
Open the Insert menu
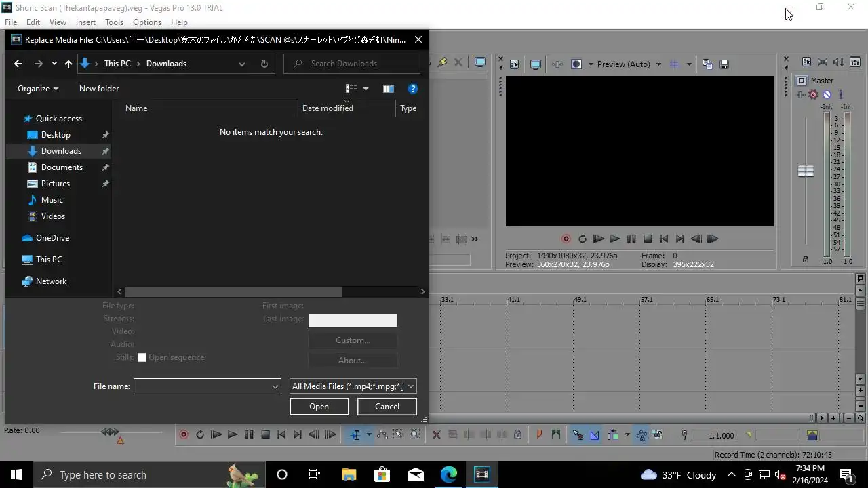pyautogui.click(x=85, y=22)
